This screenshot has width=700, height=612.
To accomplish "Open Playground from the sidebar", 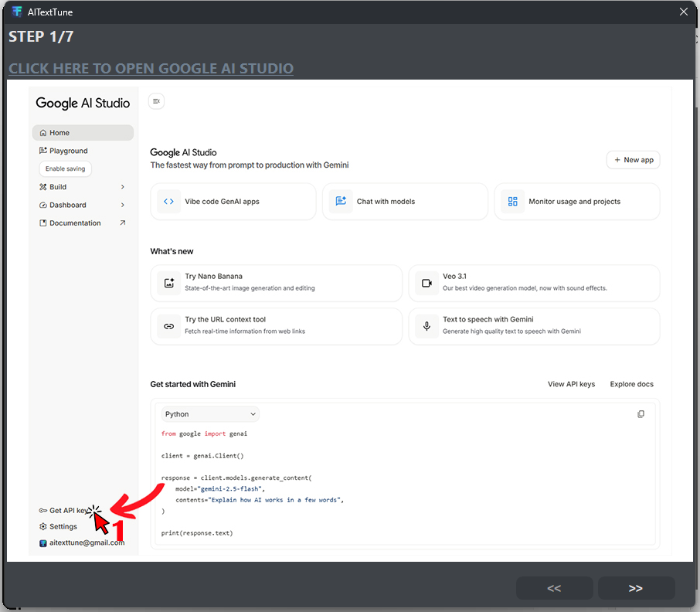I will pos(68,151).
